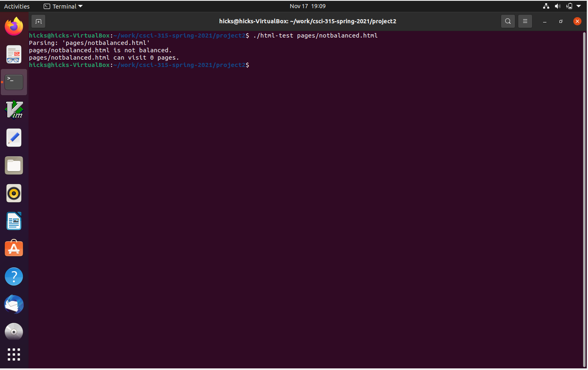
Task: Click the power status icon in top bar
Action: pos(569,6)
